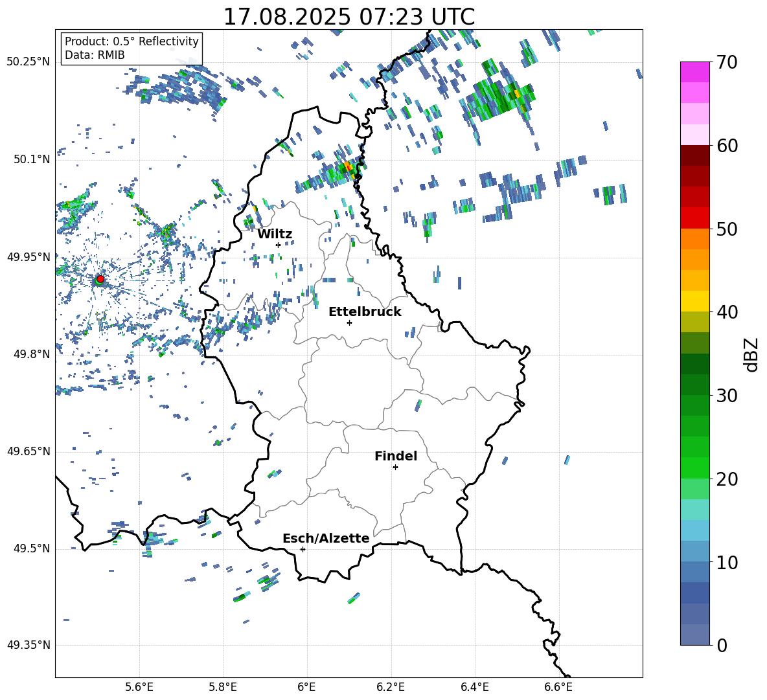Click the 49.95°N latitude label
Image resolution: width=767 pixels, height=700 pixels.
tap(29, 256)
